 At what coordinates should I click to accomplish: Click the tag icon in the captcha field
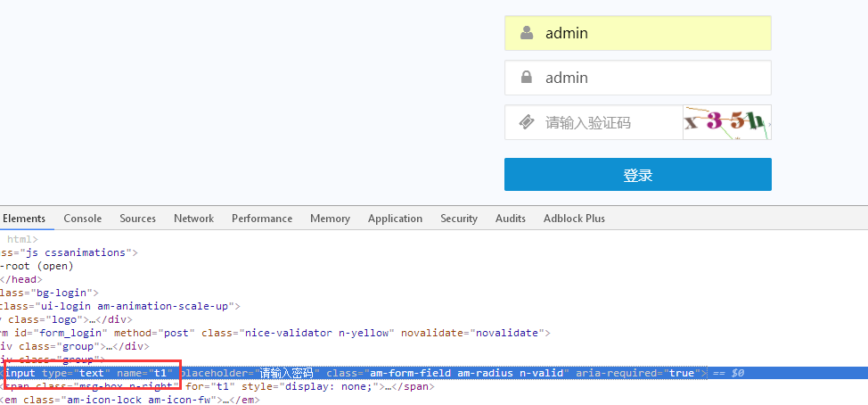[x=527, y=122]
